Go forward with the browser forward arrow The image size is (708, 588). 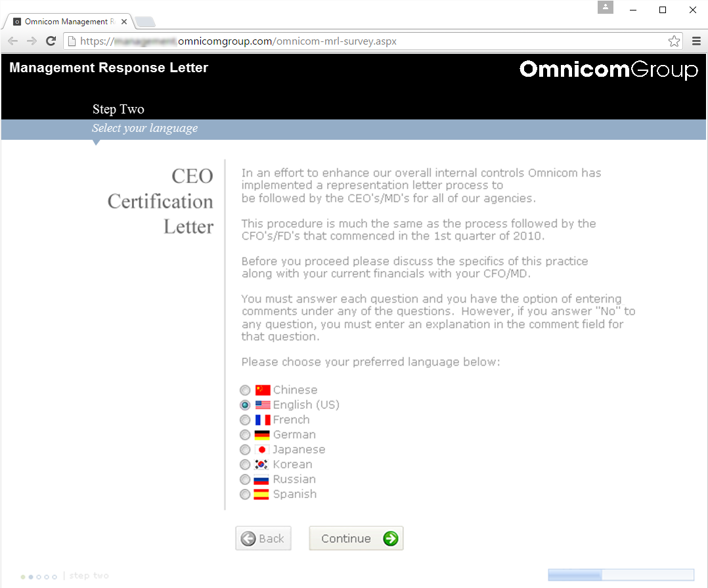coord(32,41)
